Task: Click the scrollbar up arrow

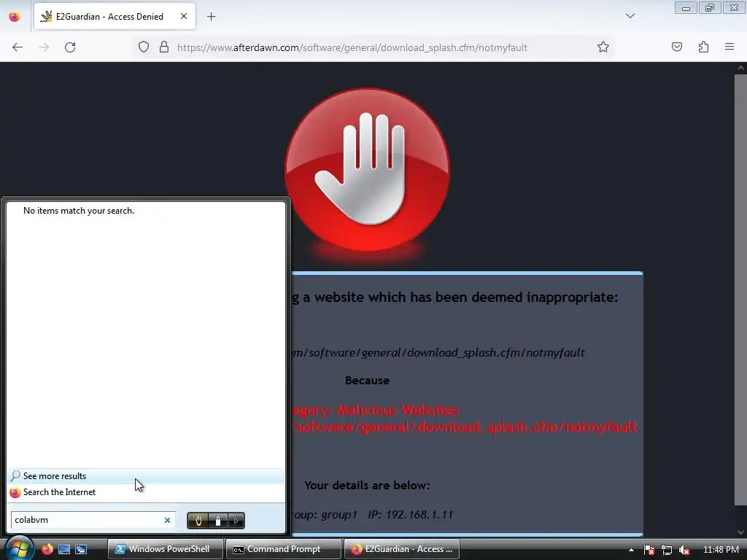Action: pyautogui.click(x=740, y=68)
